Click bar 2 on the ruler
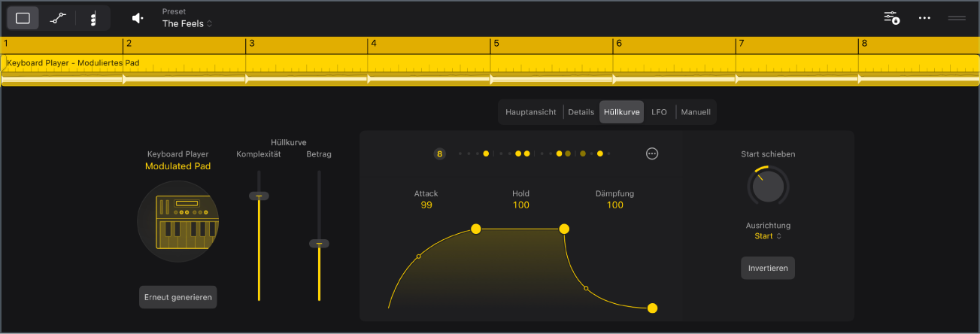Screen dimensions: 980x334 129,44
